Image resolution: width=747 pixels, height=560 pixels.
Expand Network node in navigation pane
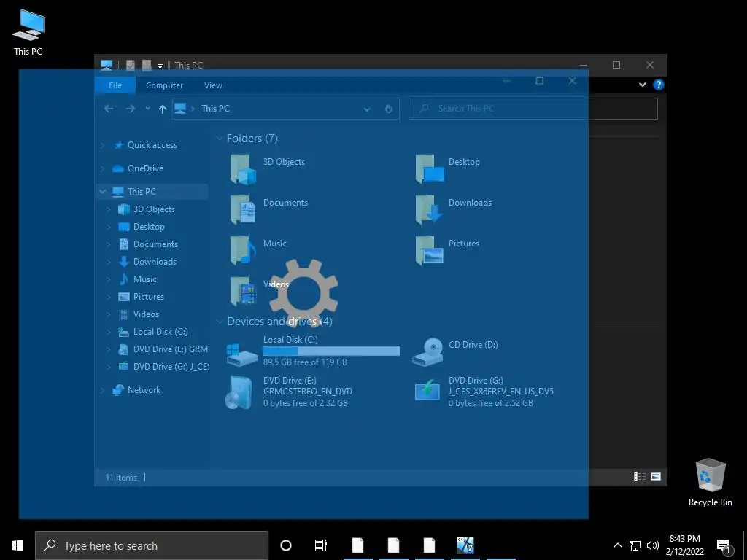point(102,390)
